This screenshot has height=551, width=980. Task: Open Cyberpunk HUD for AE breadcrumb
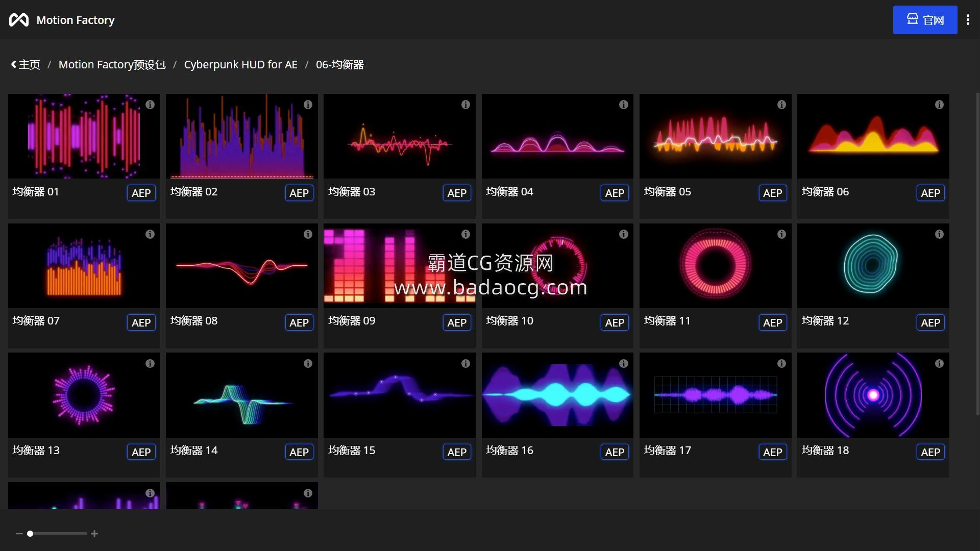tap(240, 65)
